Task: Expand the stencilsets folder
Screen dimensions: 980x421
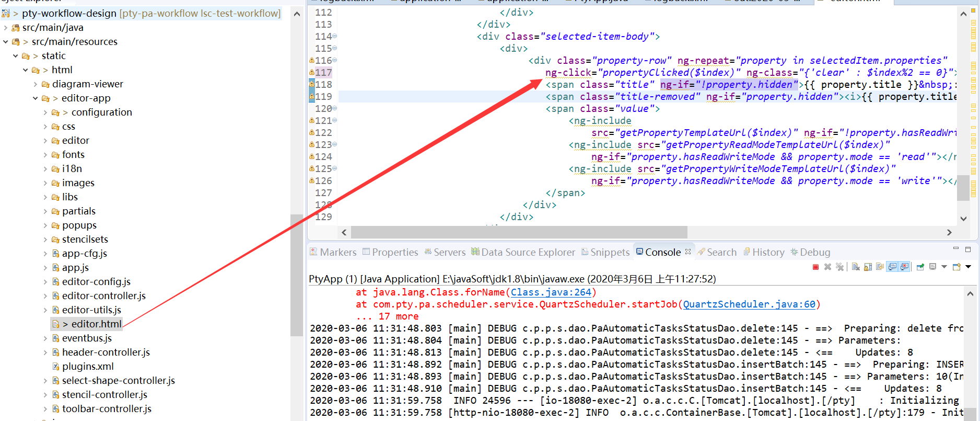Action: tap(45, 240)
